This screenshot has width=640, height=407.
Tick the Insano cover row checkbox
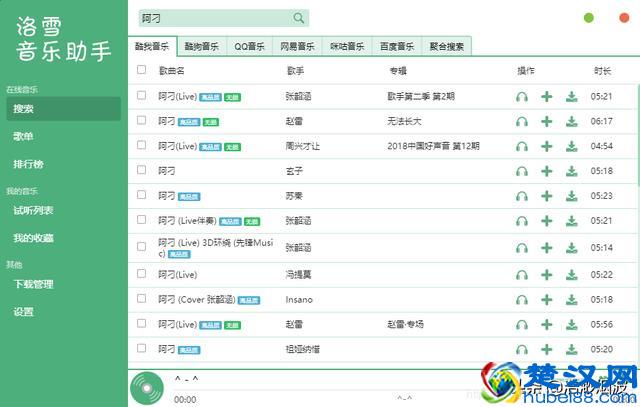point(142,299)
